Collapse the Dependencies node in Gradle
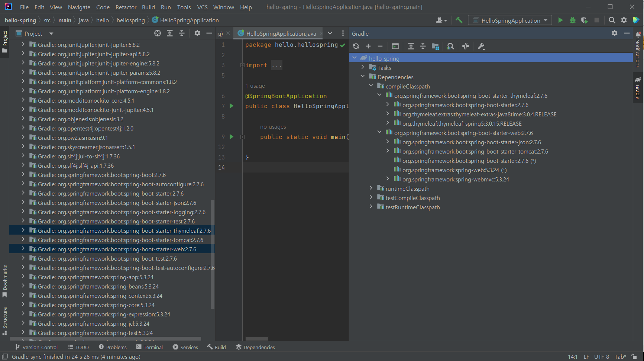644x361 pixels. (363, 77)
